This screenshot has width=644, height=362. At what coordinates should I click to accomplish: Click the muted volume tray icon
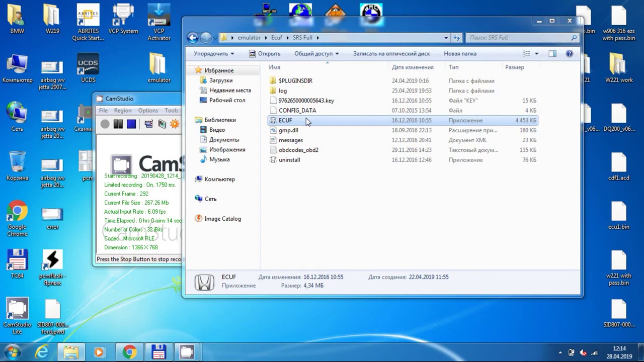coord(583,352)
